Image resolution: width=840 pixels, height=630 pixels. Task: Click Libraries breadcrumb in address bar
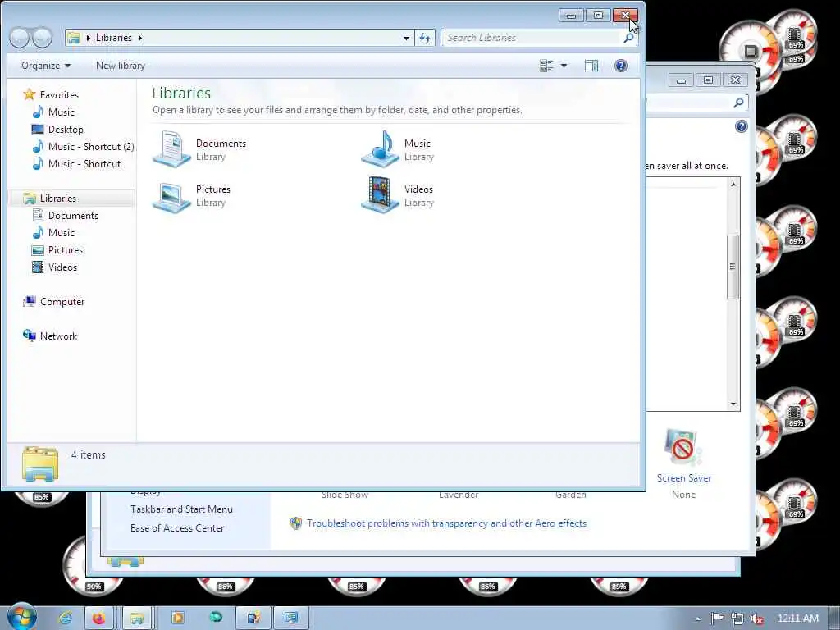tap(113, 38)
